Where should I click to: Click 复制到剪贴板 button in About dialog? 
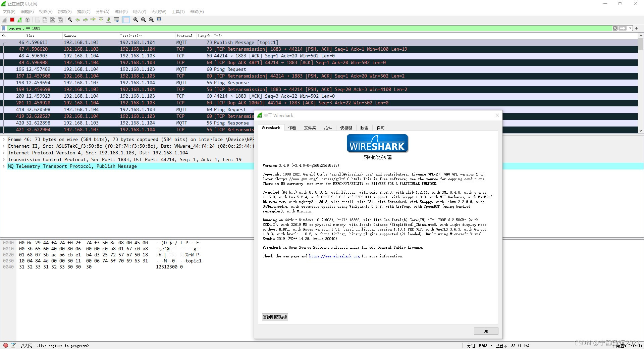point(275,317)
